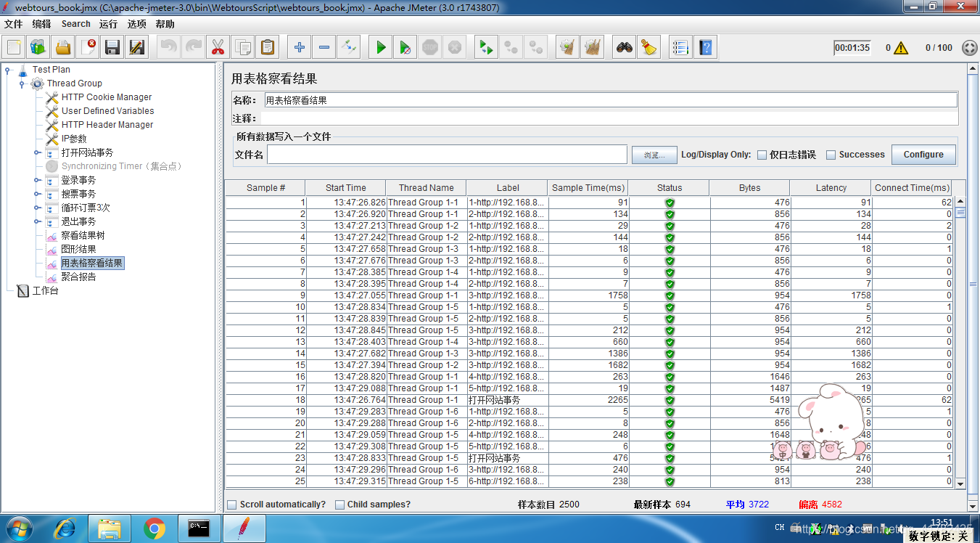This screenshot has height=543, width=980.
Task: Enable the 仅日志错误 checkbox
Action: coord(762,155)
